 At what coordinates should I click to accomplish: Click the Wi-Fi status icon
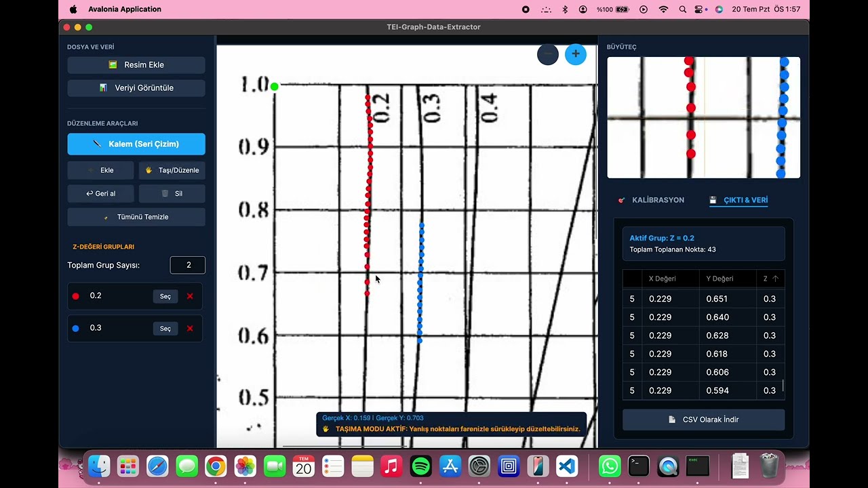[663, 9]
